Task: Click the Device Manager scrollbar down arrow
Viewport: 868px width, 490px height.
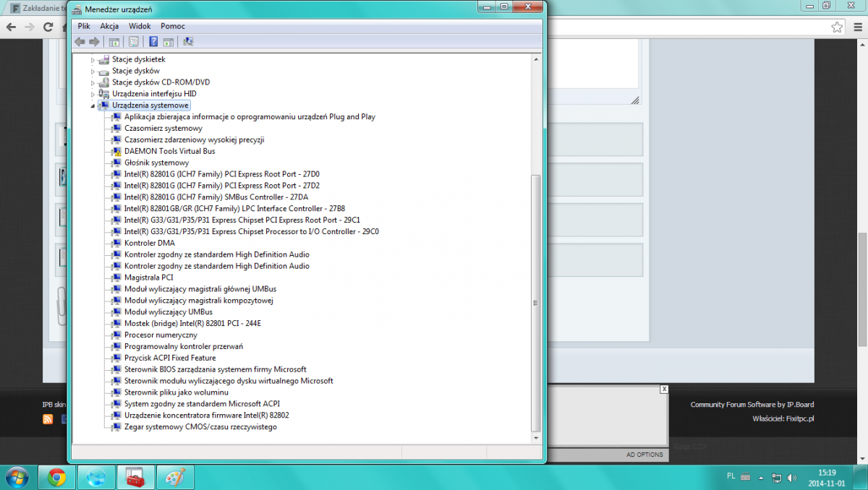Action: tap(536, 437)
